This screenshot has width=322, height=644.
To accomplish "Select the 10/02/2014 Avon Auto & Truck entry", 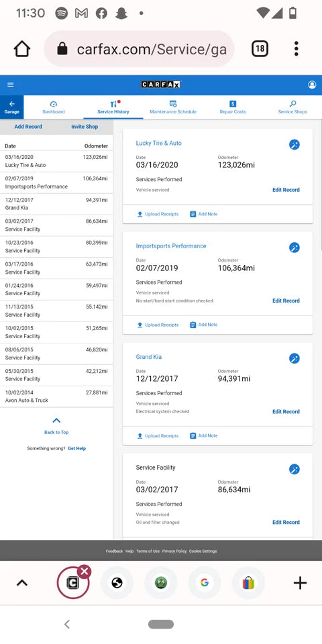I will [56, 396].
